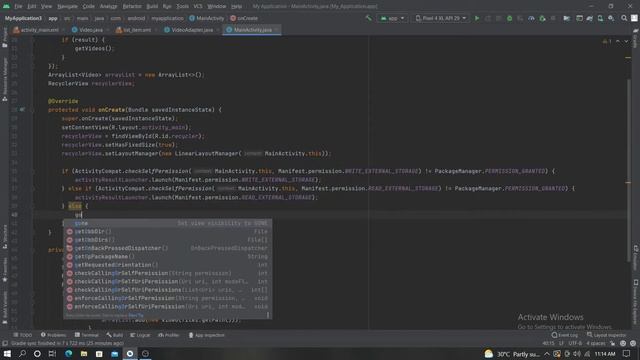Open the Refactor menu
The width and height of the screenshot is (640, 360).
[x=132, y=6]
